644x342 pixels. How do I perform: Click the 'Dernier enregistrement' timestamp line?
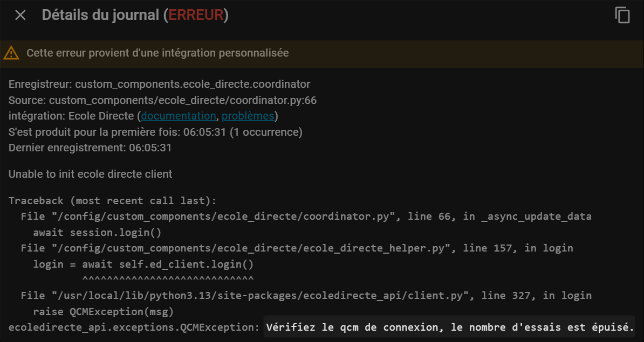pyautogui.click(x=90, y=148)
